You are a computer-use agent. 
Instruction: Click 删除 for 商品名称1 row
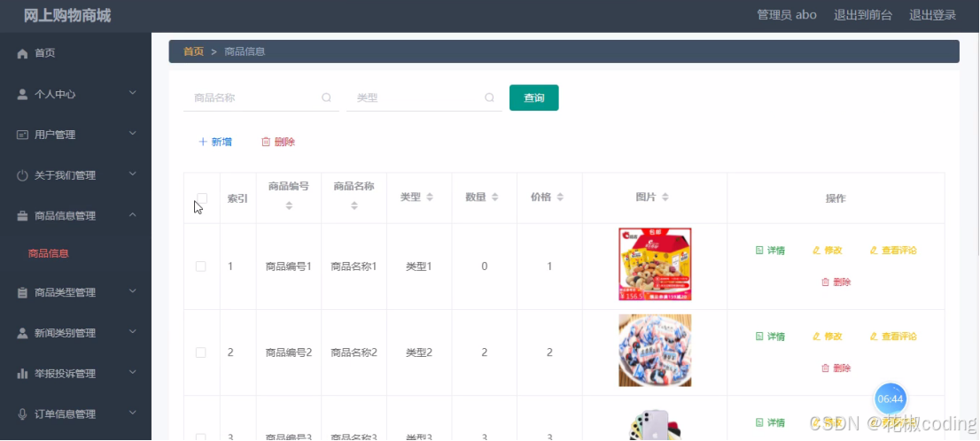click(x=836, y=282)
